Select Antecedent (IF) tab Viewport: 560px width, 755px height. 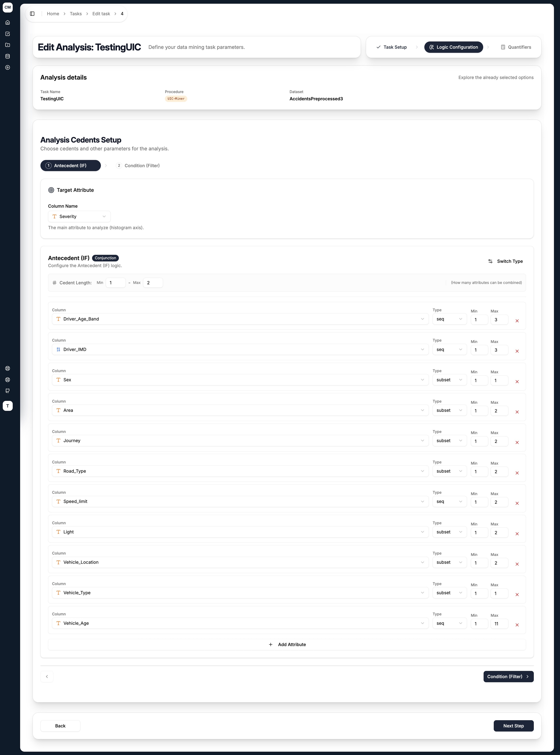(x=71, y=165)
